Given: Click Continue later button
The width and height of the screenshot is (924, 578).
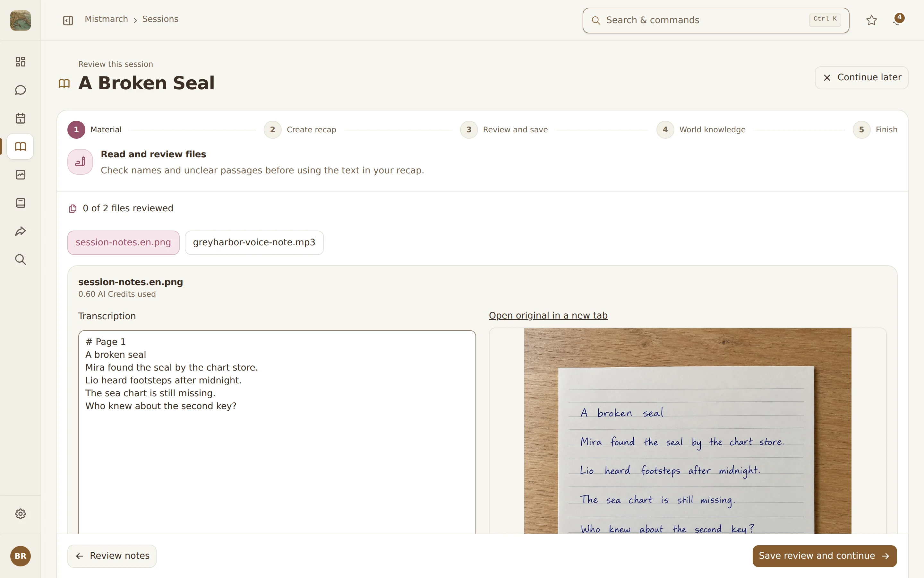Looking at the screenshot, I should 861,78.
